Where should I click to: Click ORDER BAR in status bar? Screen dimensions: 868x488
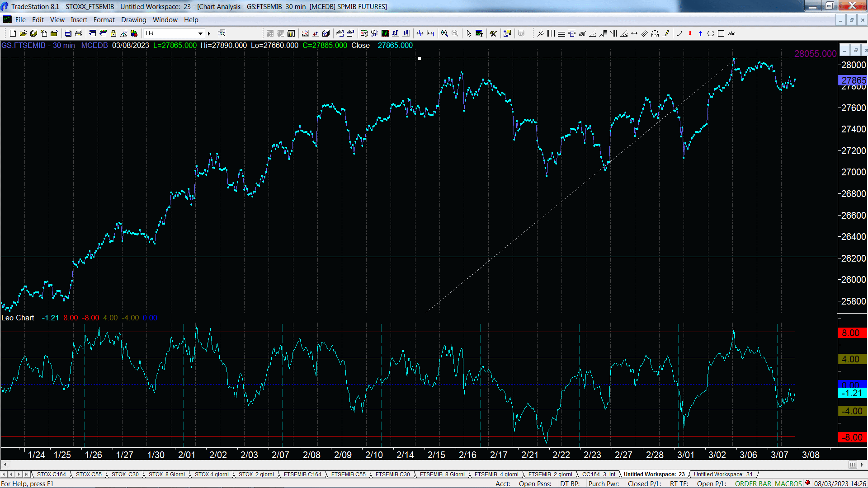pos(753,484)
